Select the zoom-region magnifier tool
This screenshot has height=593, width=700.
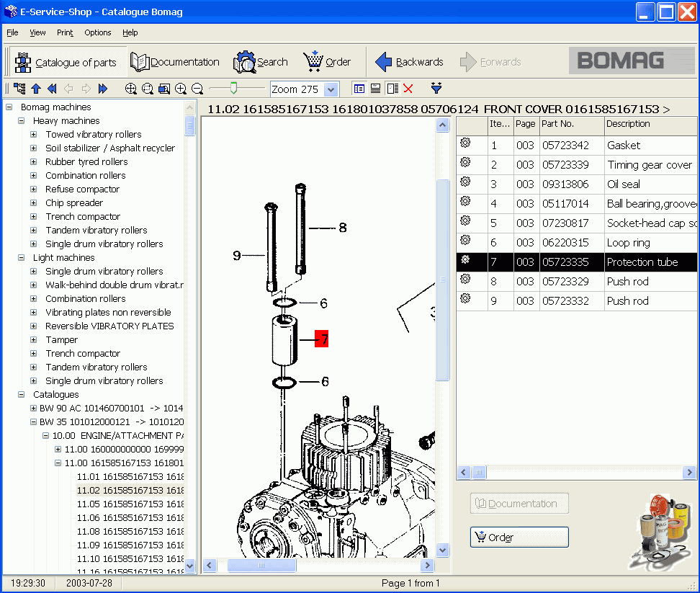coord(148,89)
